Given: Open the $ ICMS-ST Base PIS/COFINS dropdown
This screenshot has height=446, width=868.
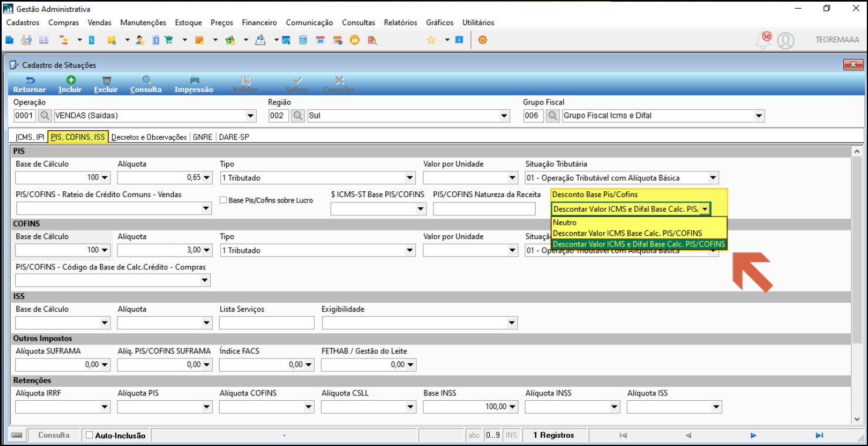Looking at the screenshot, I should [x=420, y=209].
